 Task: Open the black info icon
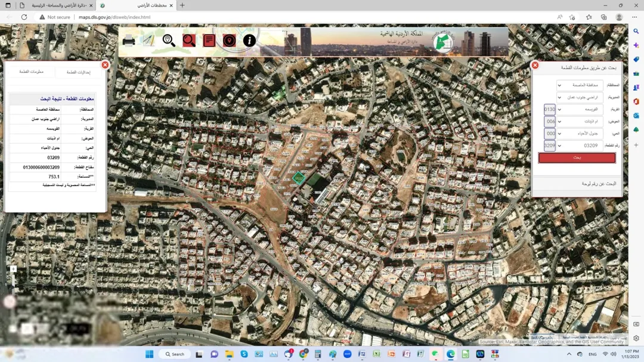(x=249, y=41)
